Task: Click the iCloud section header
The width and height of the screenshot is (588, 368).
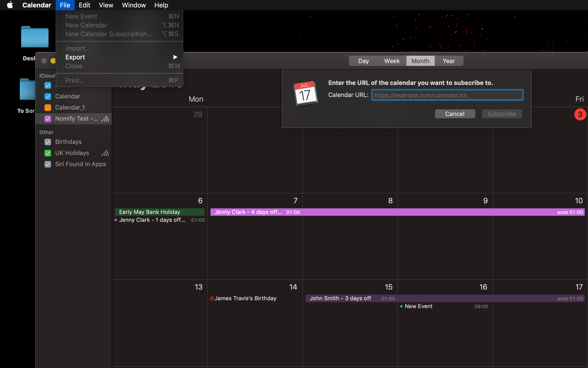Action: 47,76
